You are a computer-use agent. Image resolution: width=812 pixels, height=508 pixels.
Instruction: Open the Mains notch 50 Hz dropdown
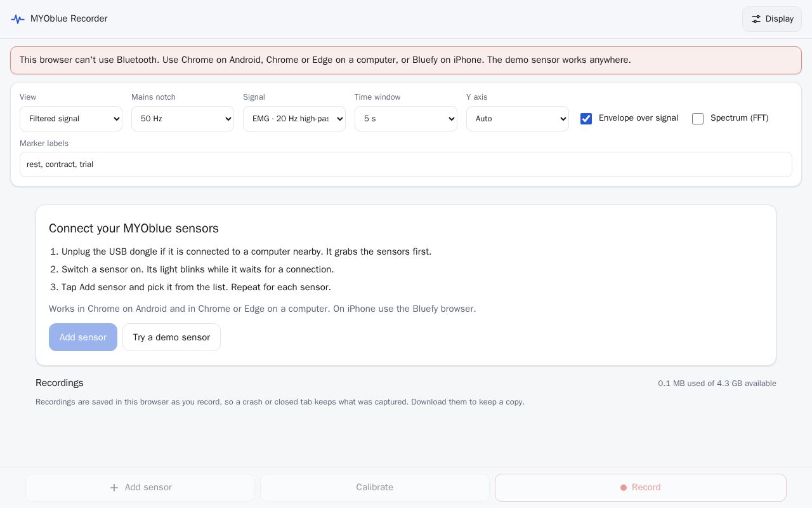183,119
